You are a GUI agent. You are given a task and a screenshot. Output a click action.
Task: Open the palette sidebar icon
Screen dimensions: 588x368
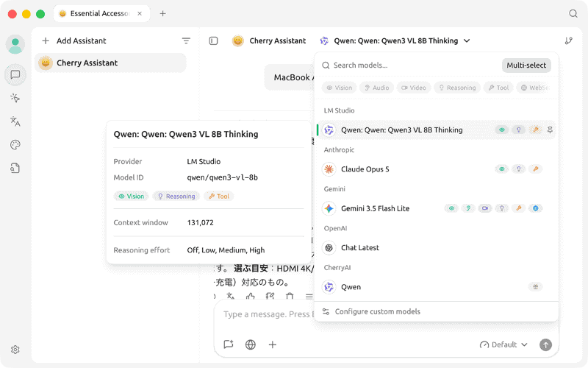15,144
